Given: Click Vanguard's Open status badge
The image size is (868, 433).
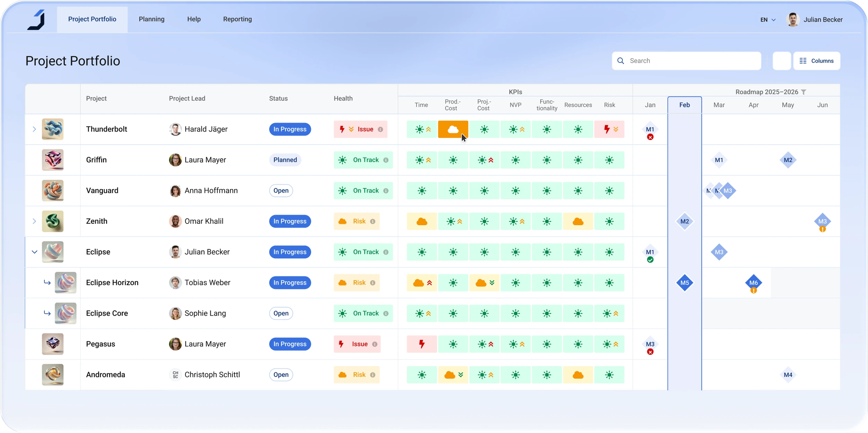Looking at the screenshot, I should [x=281, y=191].
